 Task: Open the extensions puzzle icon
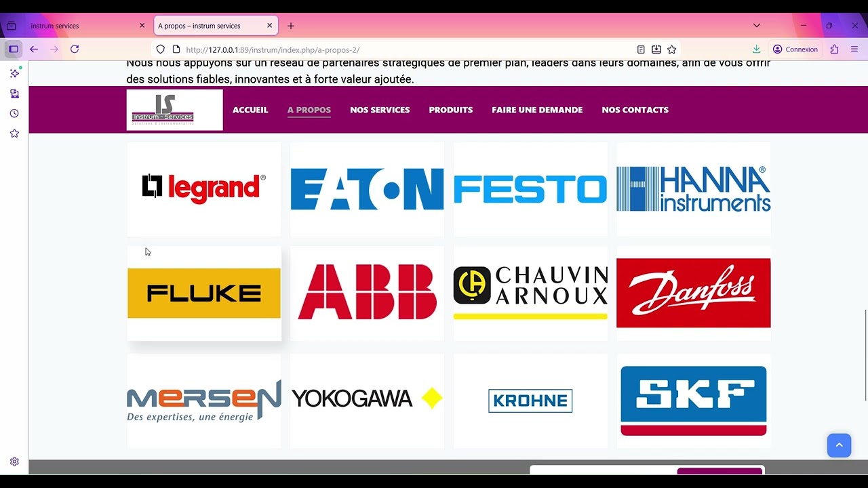click(834, 49)
